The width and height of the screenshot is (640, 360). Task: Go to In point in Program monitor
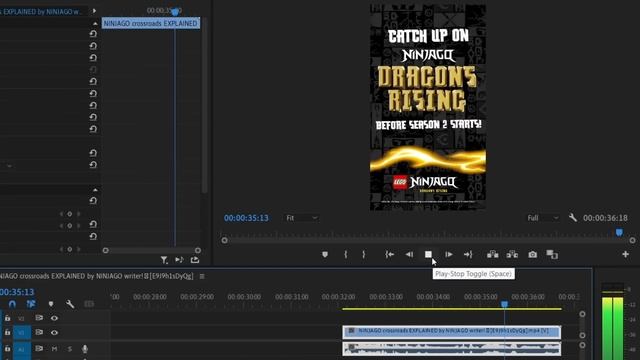coord(389,254)
